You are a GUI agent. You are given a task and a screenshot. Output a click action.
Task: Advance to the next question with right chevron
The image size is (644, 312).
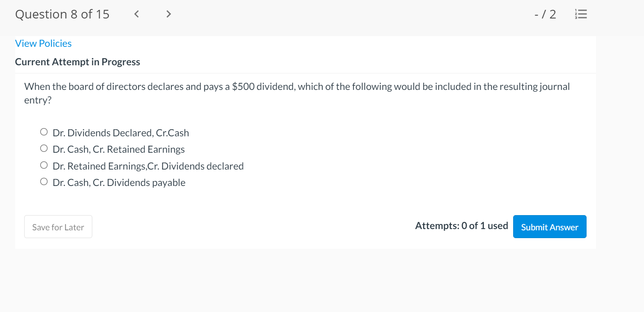tap(169, 14)
